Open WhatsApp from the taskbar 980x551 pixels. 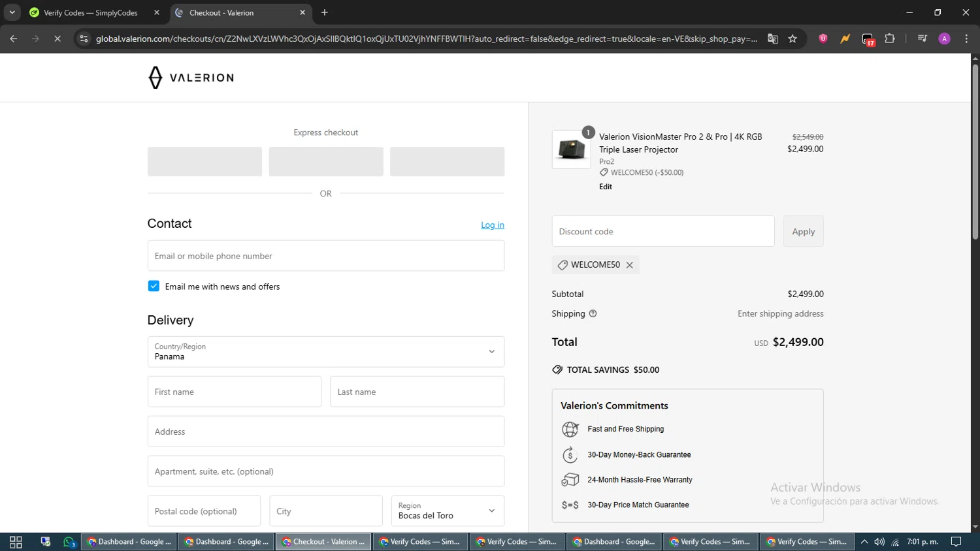69,542
